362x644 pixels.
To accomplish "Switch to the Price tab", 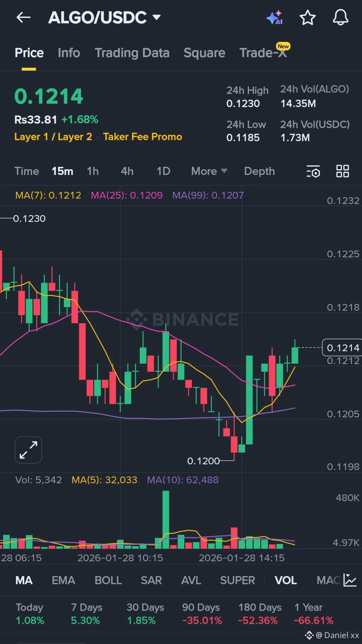I will [x=29, y=53].
